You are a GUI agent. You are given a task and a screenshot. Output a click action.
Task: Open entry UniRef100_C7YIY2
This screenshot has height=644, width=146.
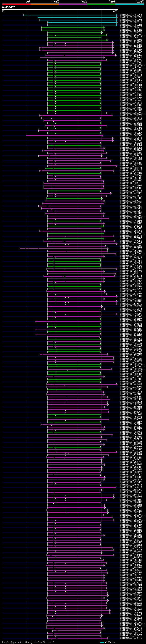pyautogui.click(x=131, y=249)
